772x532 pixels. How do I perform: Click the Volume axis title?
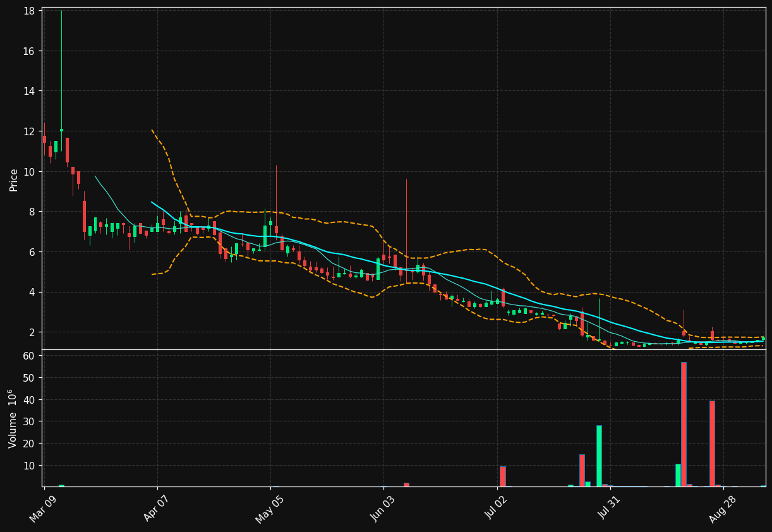tap(13, 418)
